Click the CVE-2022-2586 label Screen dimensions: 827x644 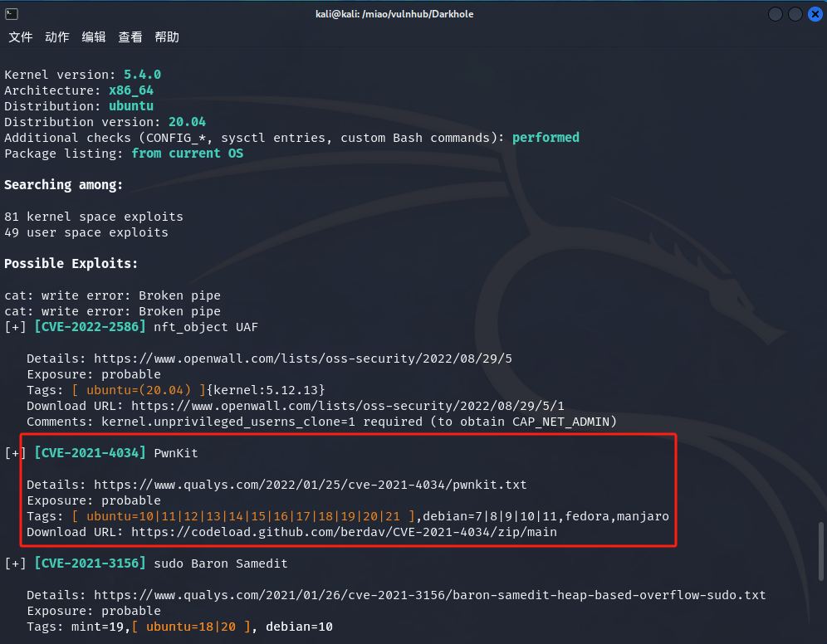pyautogui.click(x=90, y=327)
